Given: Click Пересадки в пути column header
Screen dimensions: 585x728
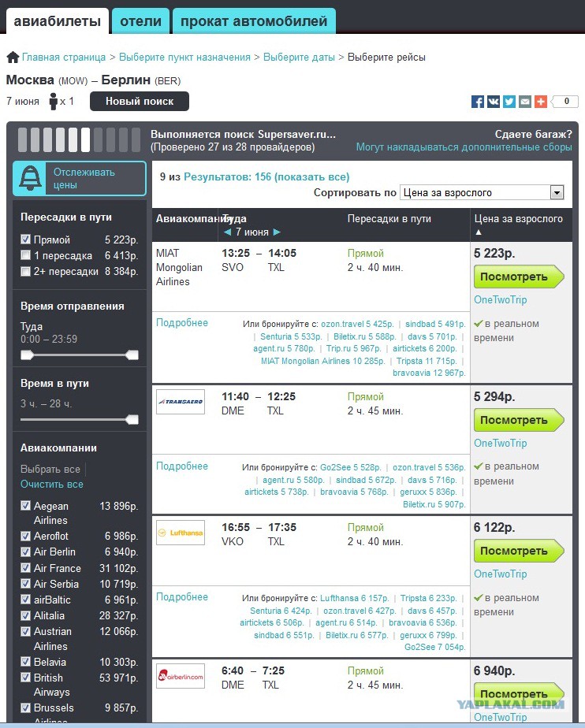Looking at the screenshot, I should [389, 219].
